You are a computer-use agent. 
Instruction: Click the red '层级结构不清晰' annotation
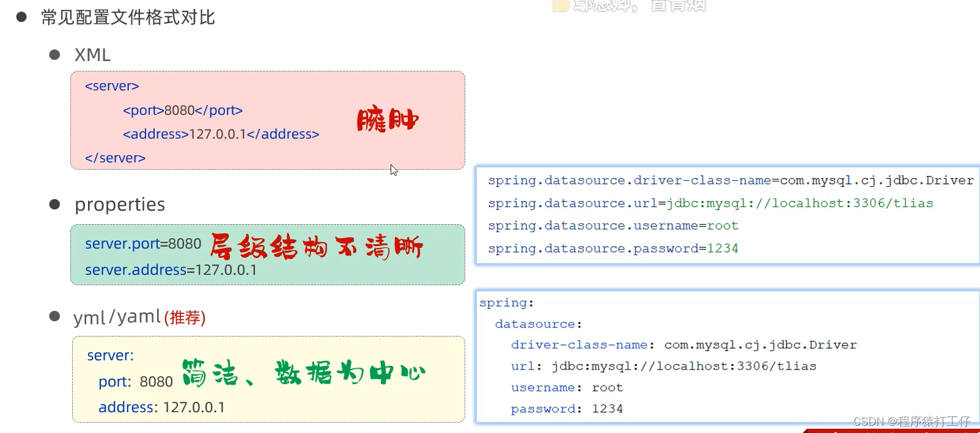pos(317,247)
